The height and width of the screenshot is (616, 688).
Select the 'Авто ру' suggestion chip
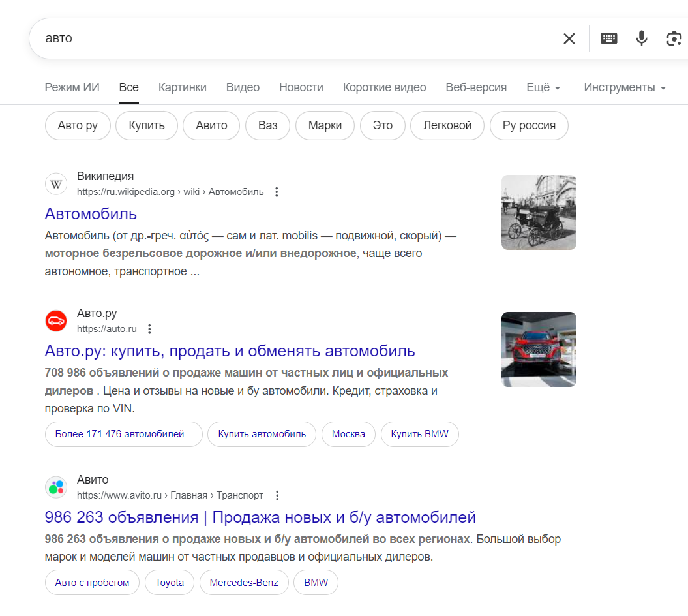78,125
